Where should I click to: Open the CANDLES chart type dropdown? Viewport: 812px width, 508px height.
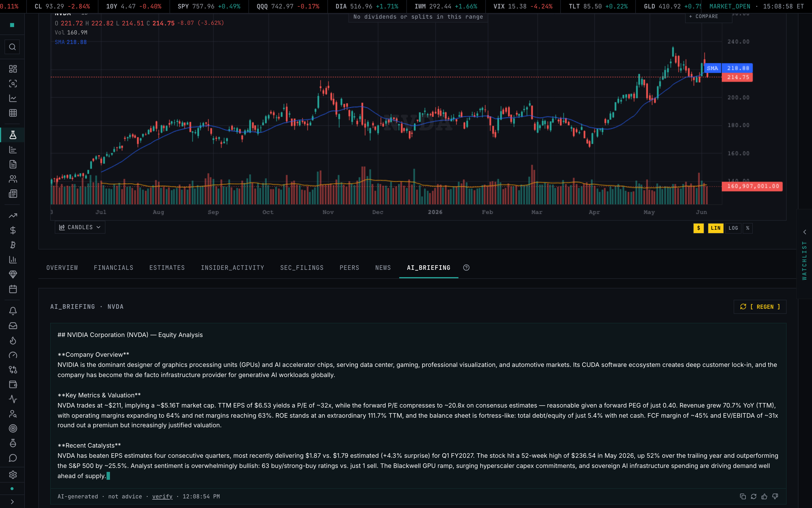(x=80, y=227)
